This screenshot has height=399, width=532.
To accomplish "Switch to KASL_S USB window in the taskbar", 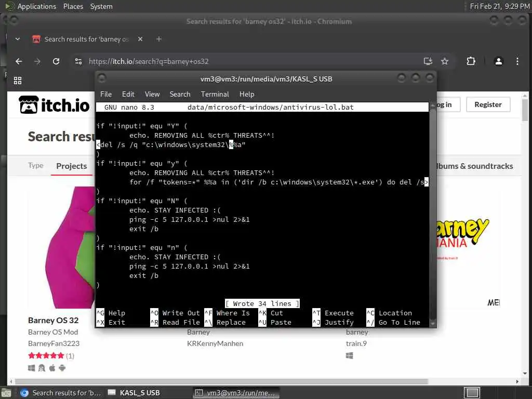I will (x=134, y=393).
